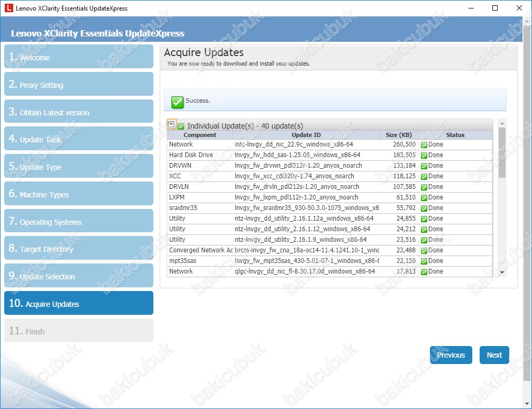Click the 24,212 size value
532x409 pixels.
pos(406,229)
